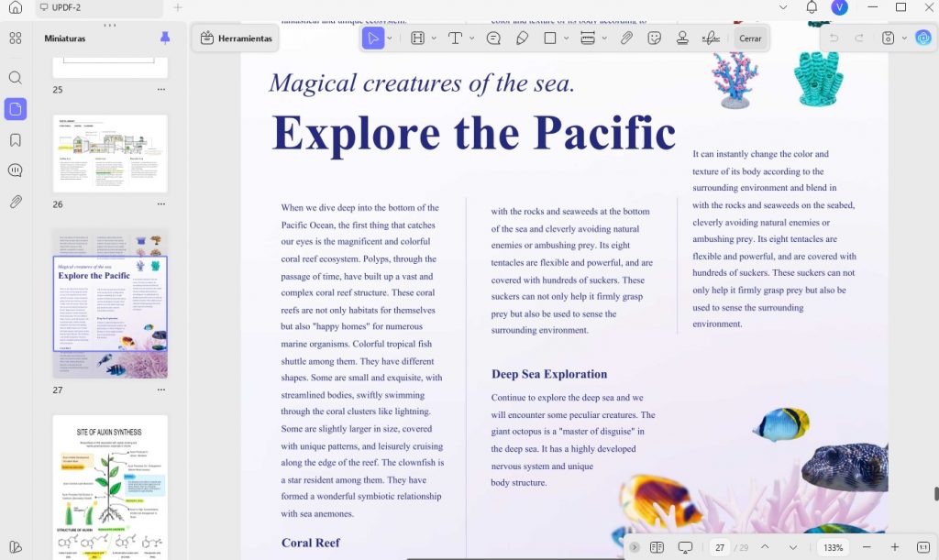Click the document vertical scrollbar handle

936,494
